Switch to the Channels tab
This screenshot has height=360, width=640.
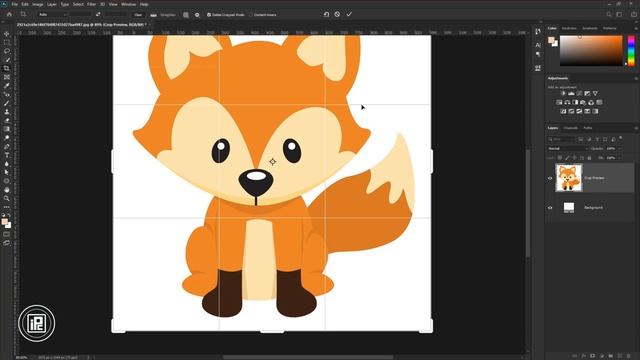pyautogui.click(x=571, y=128)
